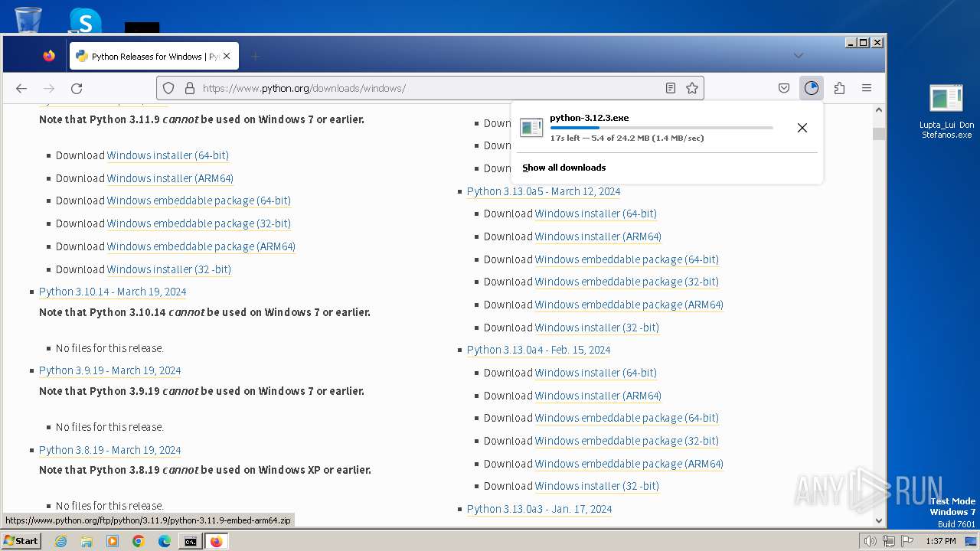Open 3.13.0a4 embeddable package (32-bit) link
980x551 pixels.
[627, 441]
